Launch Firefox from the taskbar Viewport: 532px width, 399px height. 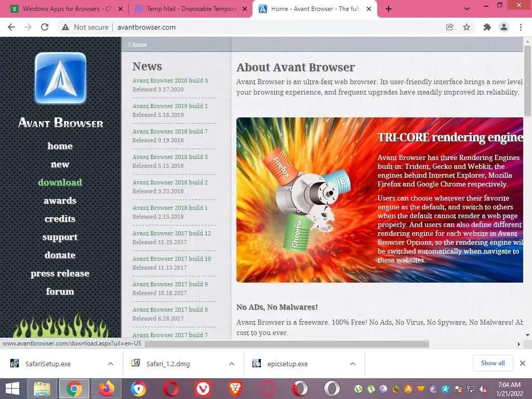point(106,389)
